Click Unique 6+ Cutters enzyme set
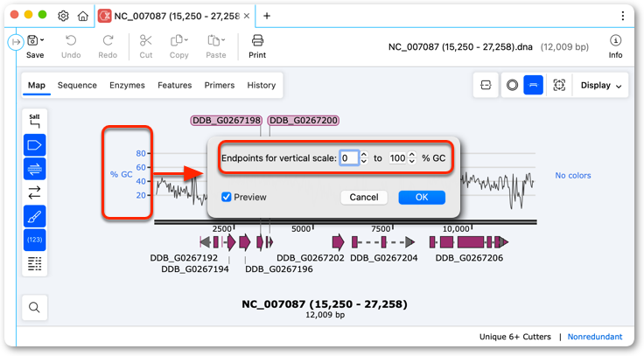Viewport: 644px width, 356px height. coord(515,337)
